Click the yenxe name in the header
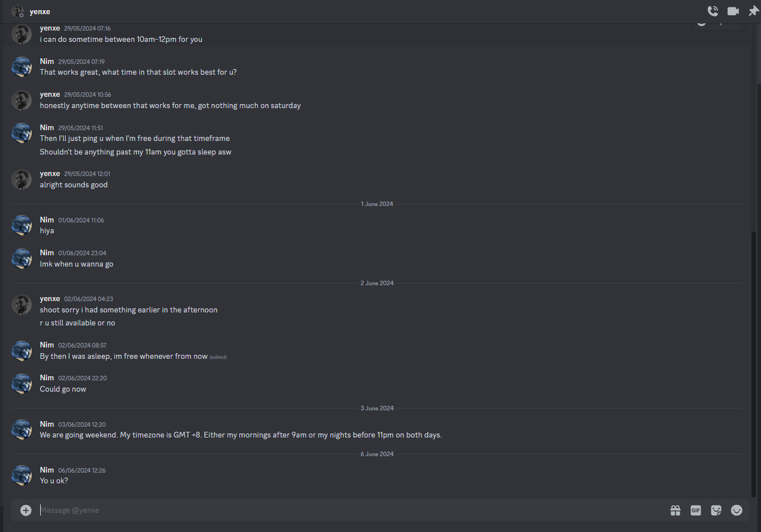Screen dimensions: 761x532 (x=40, y=11)
